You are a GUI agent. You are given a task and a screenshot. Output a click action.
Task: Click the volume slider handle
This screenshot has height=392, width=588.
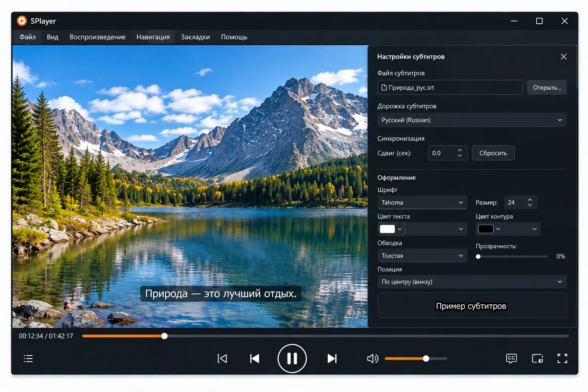pyautogui.click(x=426, y=359)
